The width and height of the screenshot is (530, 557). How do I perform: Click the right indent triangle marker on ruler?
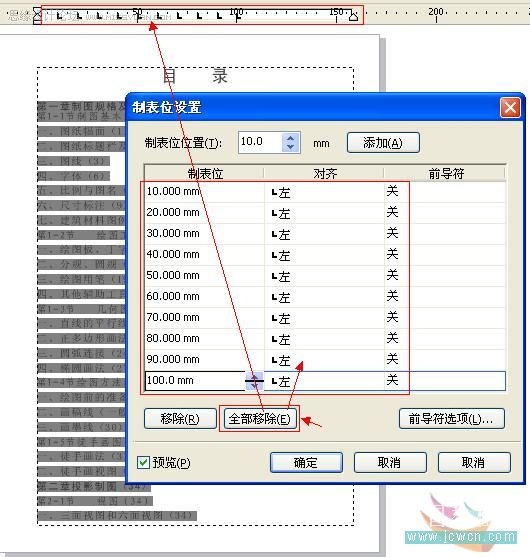click(x=353, y=16)
